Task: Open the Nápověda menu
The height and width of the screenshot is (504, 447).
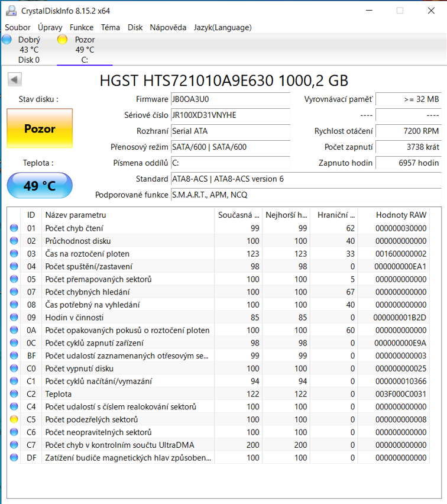Action: tap(168, 27)
